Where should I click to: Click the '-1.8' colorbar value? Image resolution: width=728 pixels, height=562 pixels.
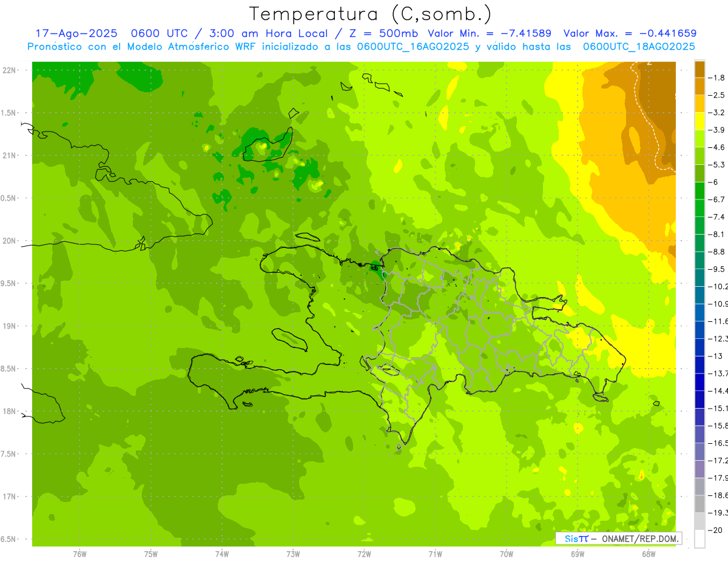point(716,78)
